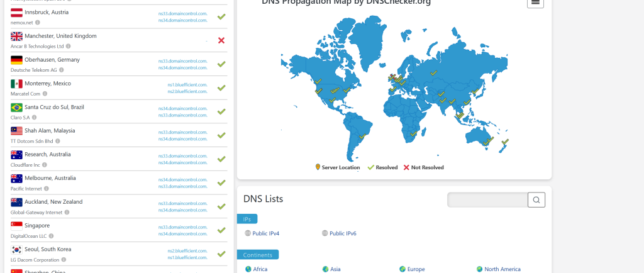Select the Continents tab label

257,255
